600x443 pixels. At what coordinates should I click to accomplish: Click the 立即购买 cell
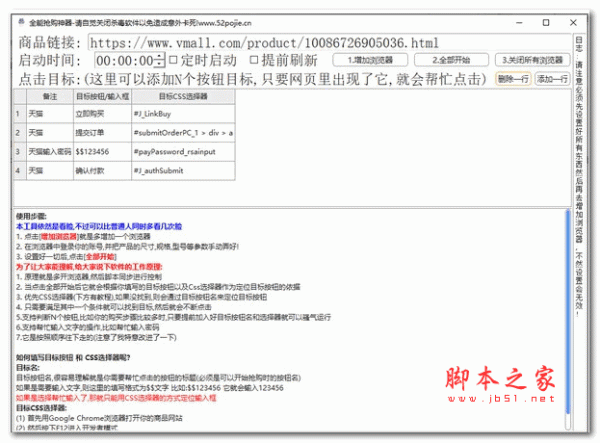point(103,114)
